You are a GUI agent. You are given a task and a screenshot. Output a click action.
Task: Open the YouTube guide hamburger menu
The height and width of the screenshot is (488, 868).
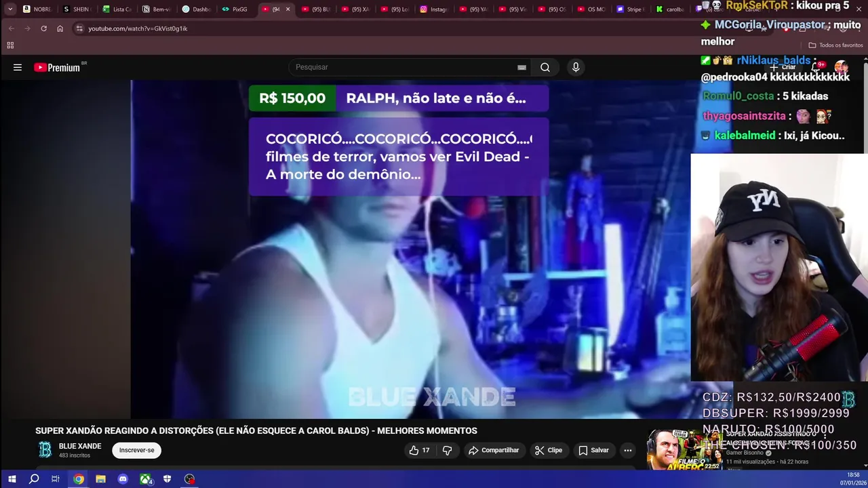click(x=18, y=67)
